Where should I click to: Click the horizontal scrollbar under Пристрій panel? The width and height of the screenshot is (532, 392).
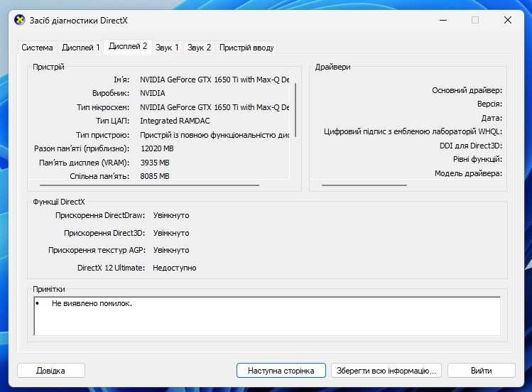point(149,185)
